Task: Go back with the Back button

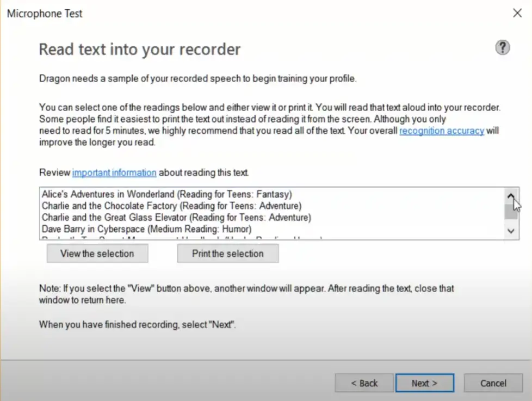Action: coord(364,384)
